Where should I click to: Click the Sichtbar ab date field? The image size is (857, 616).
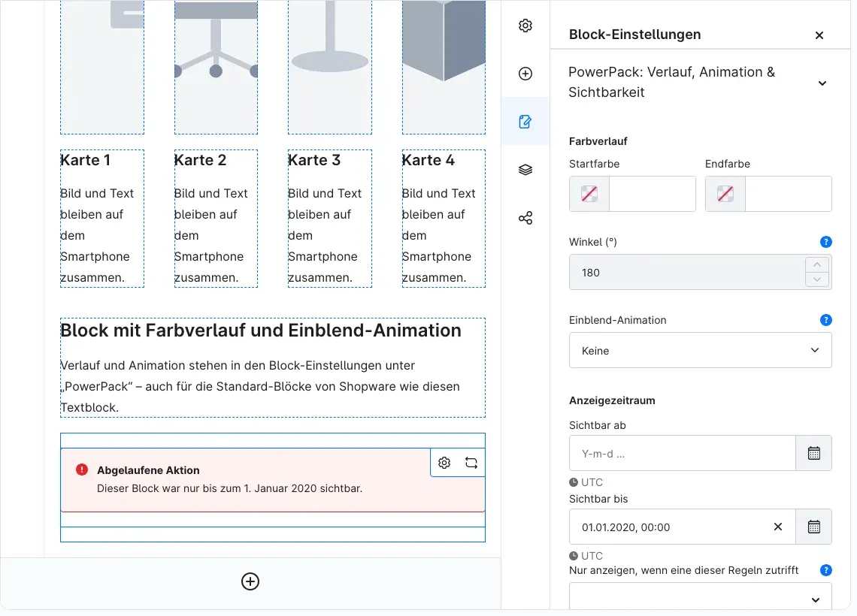(x=683, y=453)
